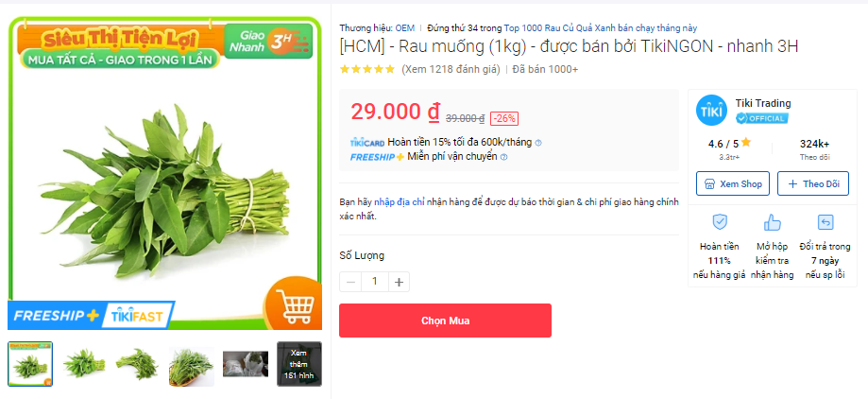
Task: Select the second product thumbnail
Action: click(84, 363)
